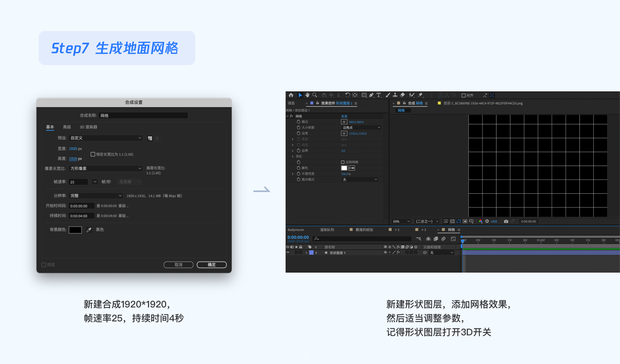Viewport: 620px width, 364px height.
Task: Check the 反转网格 checkbox
Action: tap(343, 162)
